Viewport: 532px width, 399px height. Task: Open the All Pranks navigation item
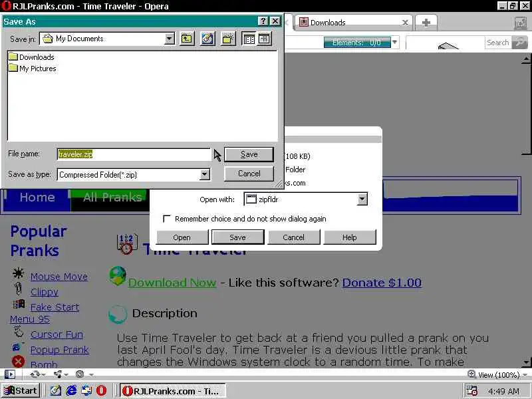(x=112, y=198)
